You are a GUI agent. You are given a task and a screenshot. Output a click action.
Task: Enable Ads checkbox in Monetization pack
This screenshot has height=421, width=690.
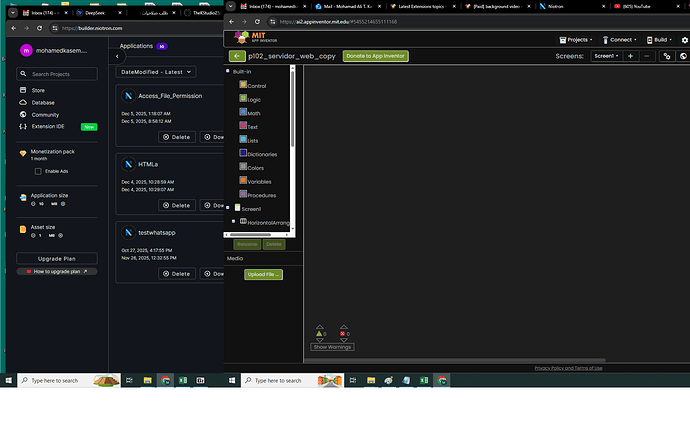point(38,171)
